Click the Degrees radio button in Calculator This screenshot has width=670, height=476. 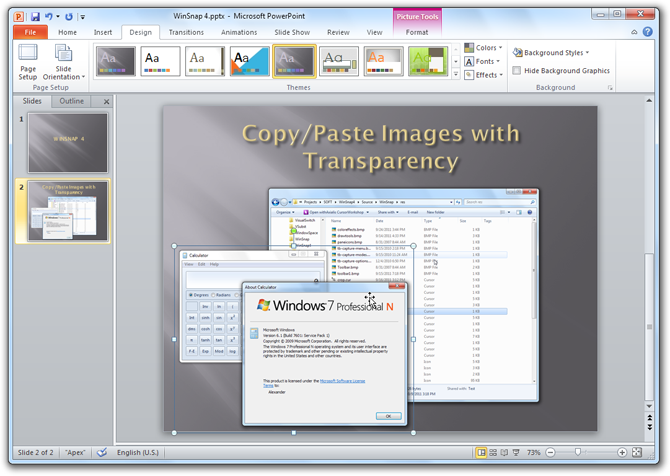(x=191, y=295)
